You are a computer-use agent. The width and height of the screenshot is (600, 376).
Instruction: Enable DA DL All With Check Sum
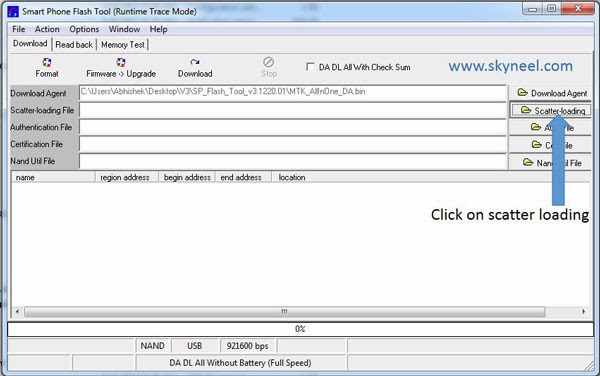[310, 67]
